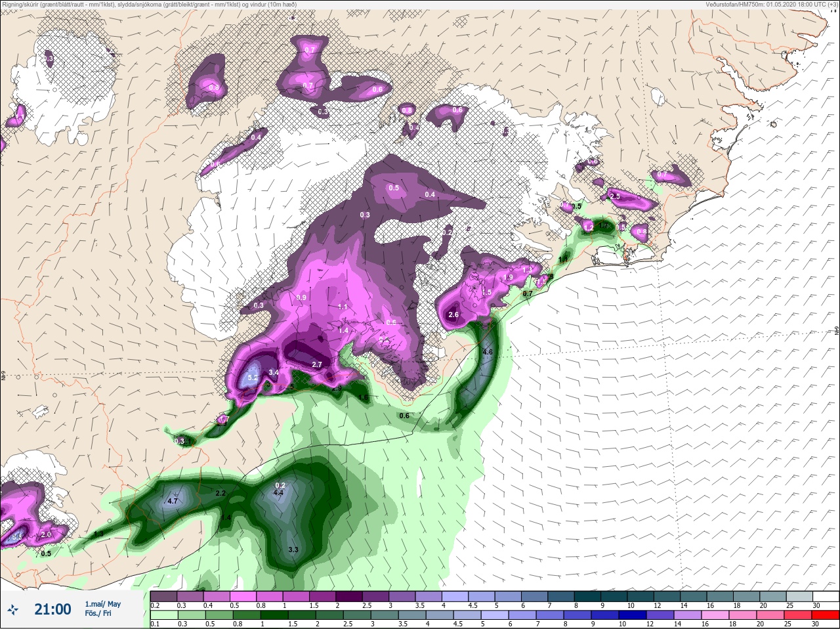Click the 1.6 rain value on the south coast

coord(364,399)
